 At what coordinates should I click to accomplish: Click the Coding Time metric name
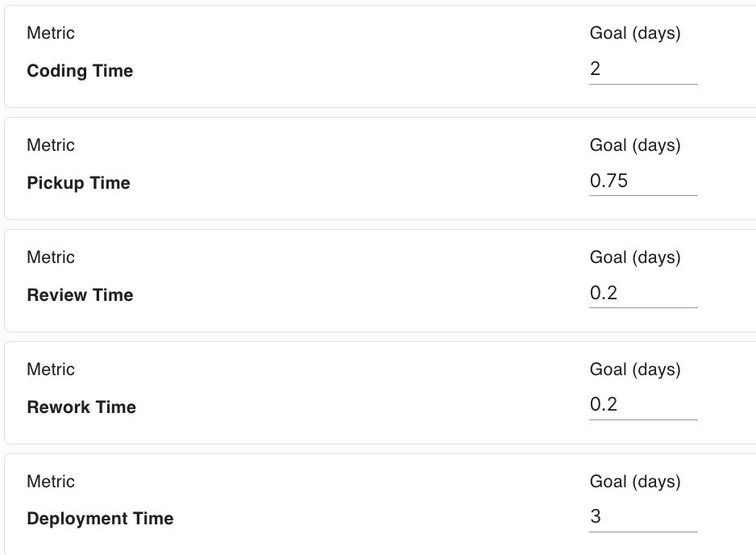pos(80,71)
